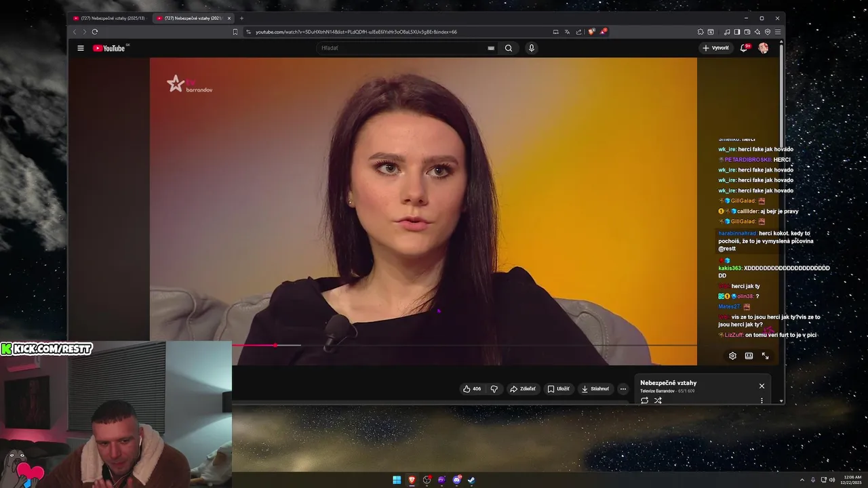Open the Windows Start button

pyautogui.click(x=397, y=480)
